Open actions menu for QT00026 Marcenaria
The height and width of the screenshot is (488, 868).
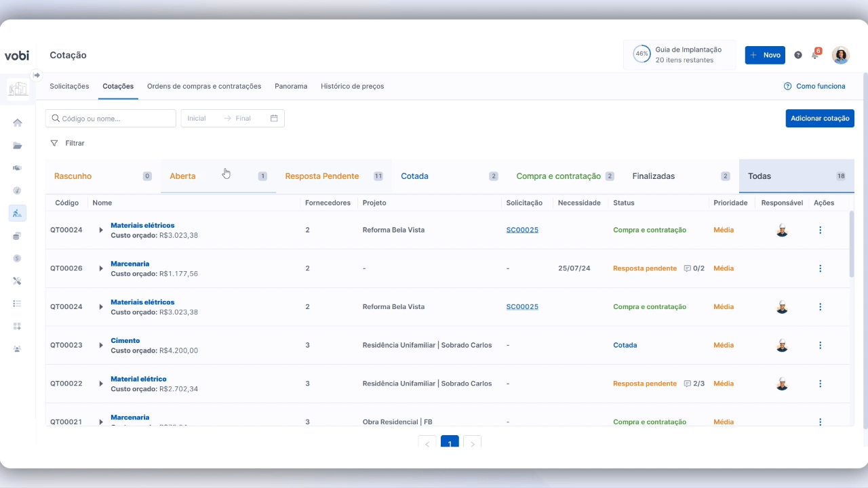tap(820, 268)
